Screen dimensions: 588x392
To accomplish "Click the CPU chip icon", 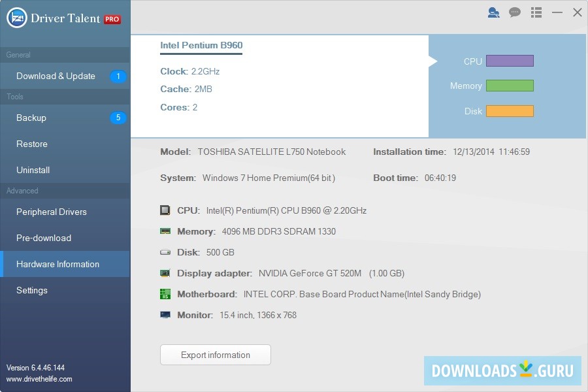I will [165, 210].
